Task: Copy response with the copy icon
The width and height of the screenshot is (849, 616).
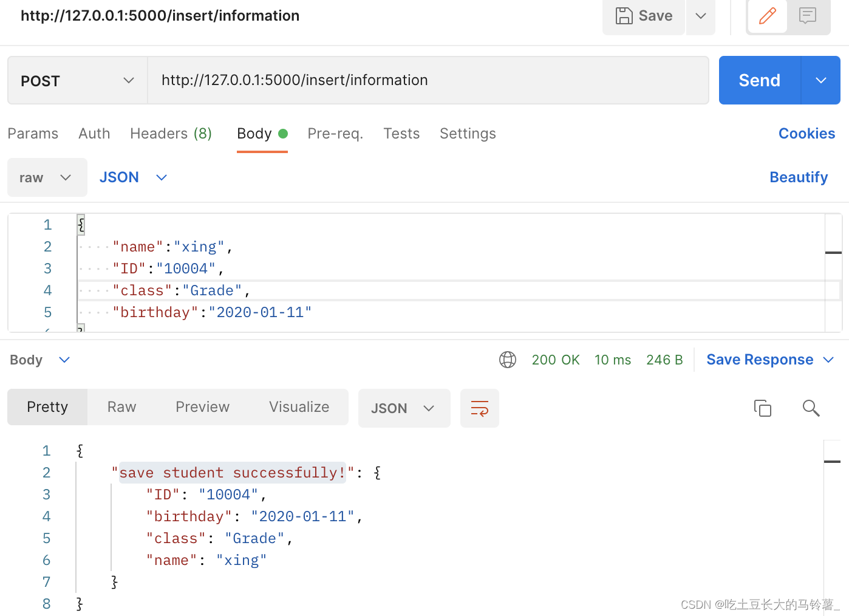Action: click(762, 408)
